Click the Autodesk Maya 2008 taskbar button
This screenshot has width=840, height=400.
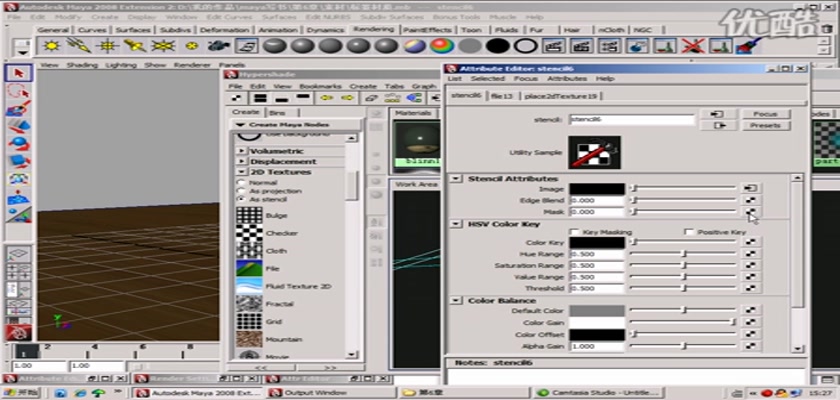tap(198, 393)
